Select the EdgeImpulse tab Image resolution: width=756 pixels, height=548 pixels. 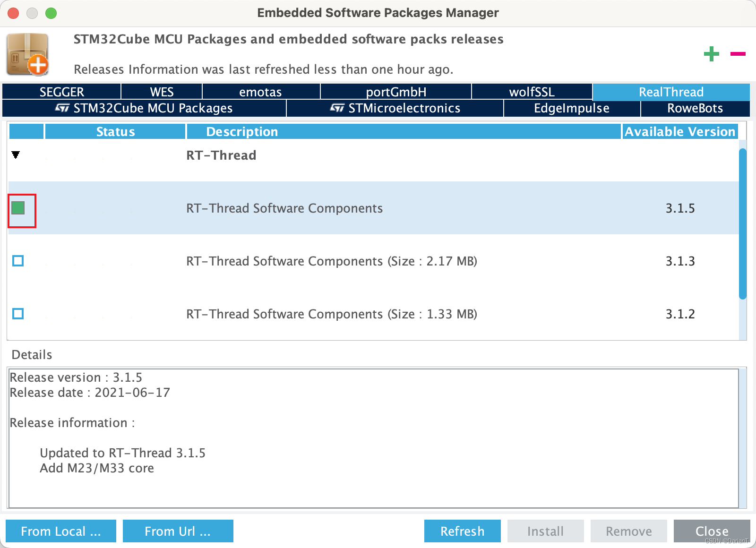click(x=571, y=108)
